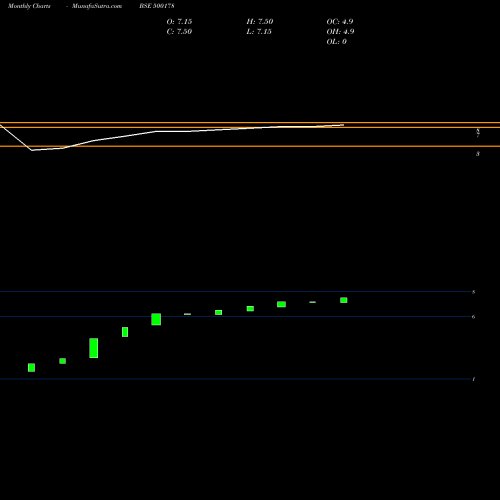Click the axis label '3' below the orange line

tap(478, 154)
